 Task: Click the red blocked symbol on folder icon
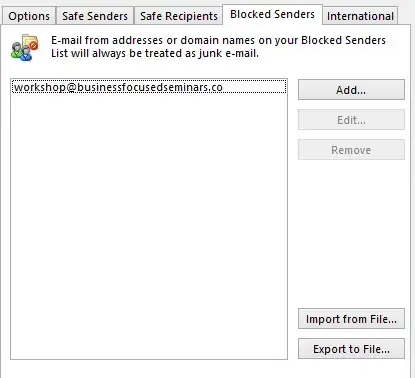pos(33,45)
